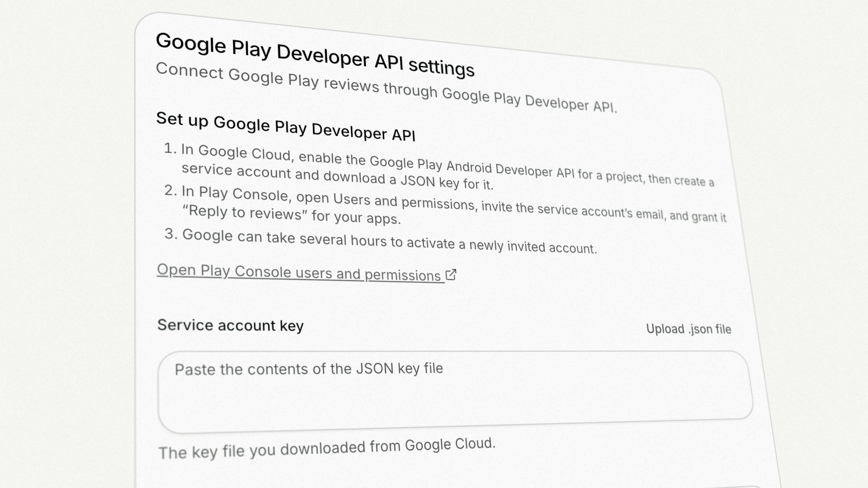Screen dimensions: 868x488
Task: Open Play Console users and permissions link
Action: click(x=306, y=273)
